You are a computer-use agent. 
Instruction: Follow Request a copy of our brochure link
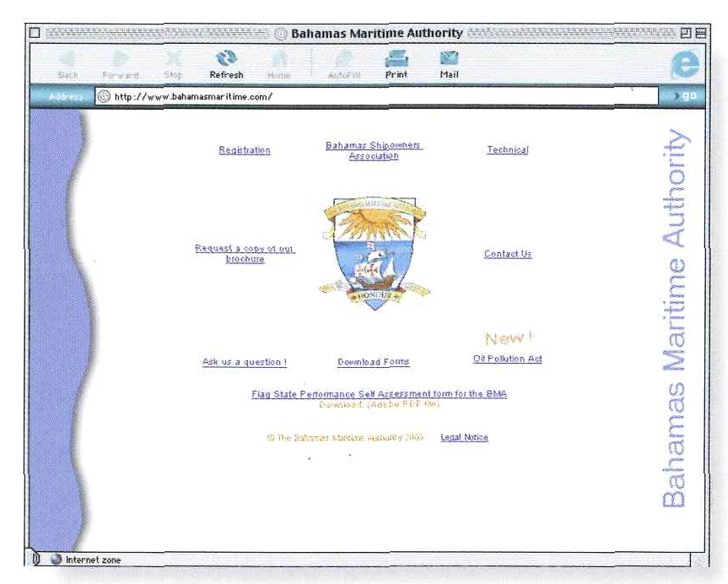(x=245, y=253)
